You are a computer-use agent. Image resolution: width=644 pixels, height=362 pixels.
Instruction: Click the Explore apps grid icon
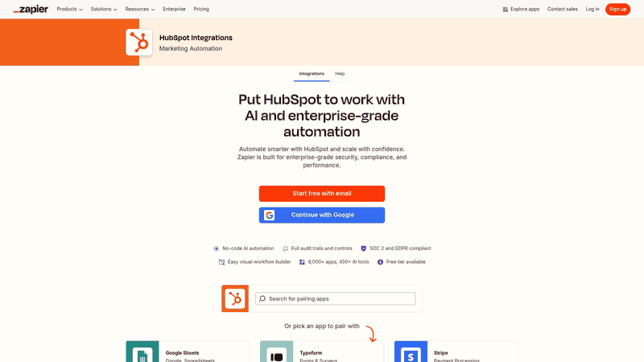coord(506,10)
